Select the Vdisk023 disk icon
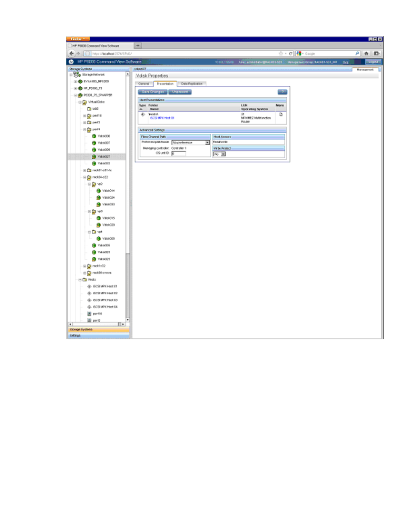400x532 pixels. pyautogui.click(x=94, y=252)
